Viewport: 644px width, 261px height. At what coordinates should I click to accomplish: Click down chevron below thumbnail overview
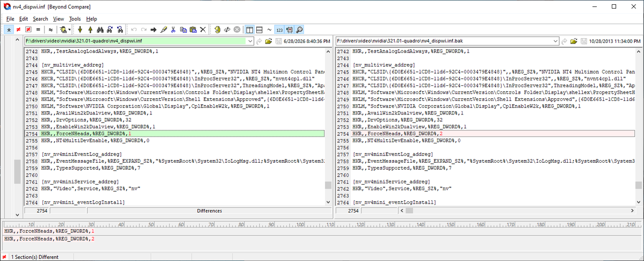[x=17, y=215]
